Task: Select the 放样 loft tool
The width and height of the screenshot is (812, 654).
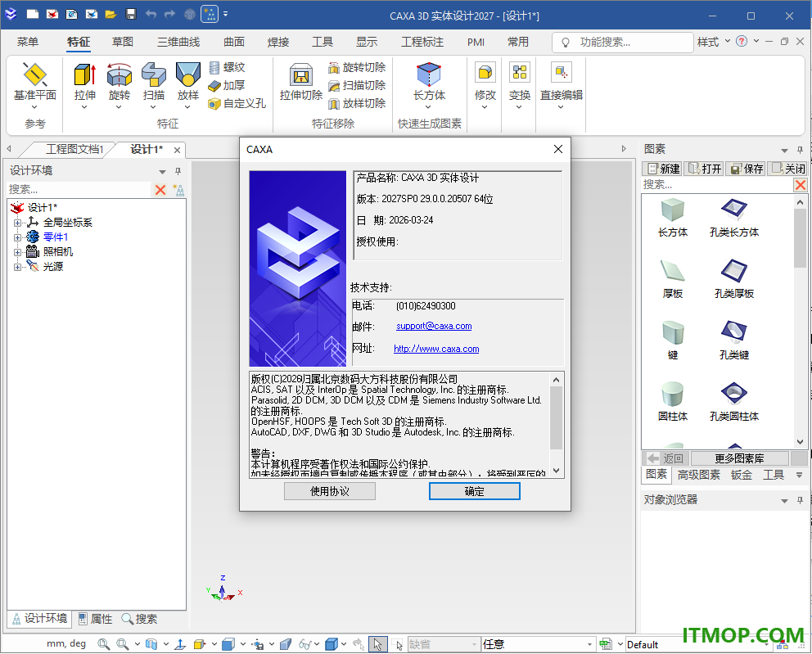Action: (x=188, y=74)
